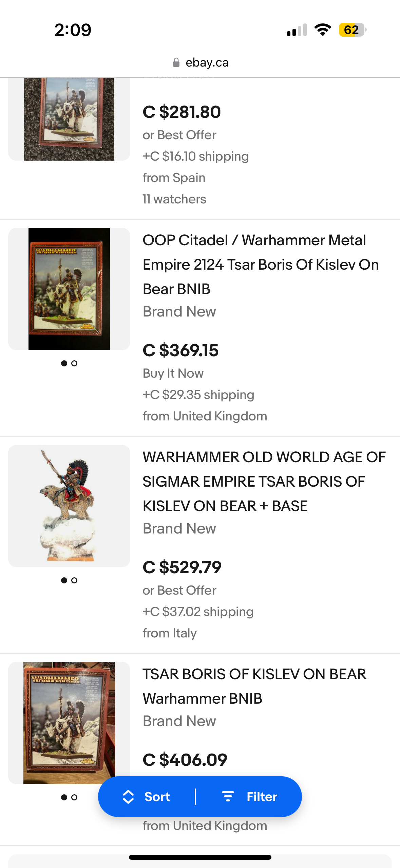Tap the cellular signal bars icon
Viewport: 400px width, 868px height.
coord(297,30)
